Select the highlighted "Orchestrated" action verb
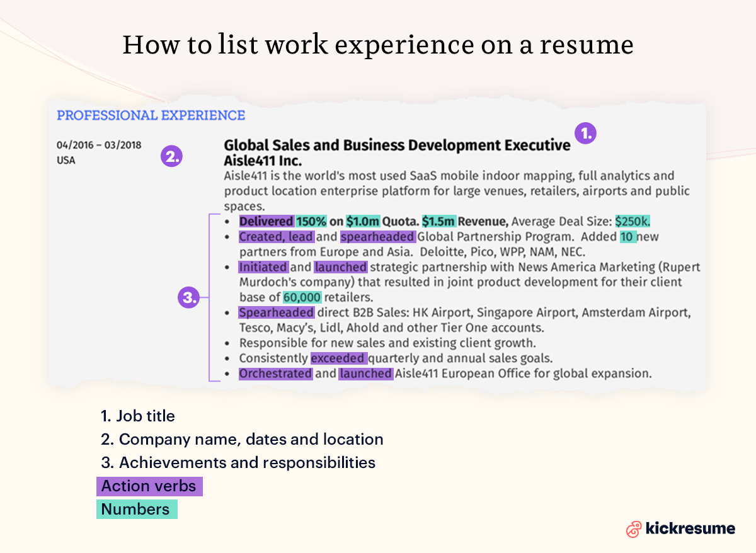 coord(275,373)
